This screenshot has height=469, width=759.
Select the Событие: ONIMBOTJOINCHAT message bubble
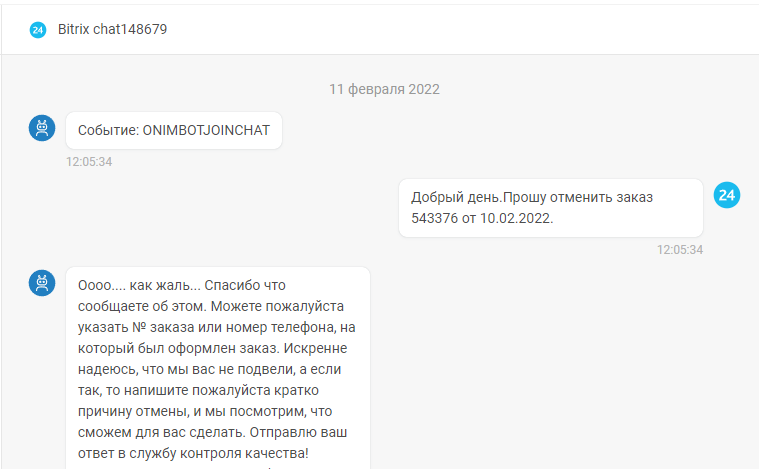(174, 130)
